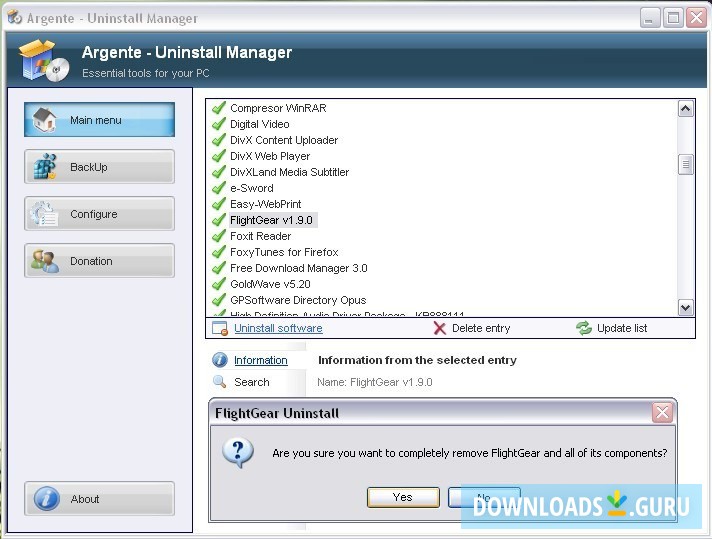Close the FlightGear Uninstall dialog
The width and height of the screenshot is (712, 539).
[662, 413]
